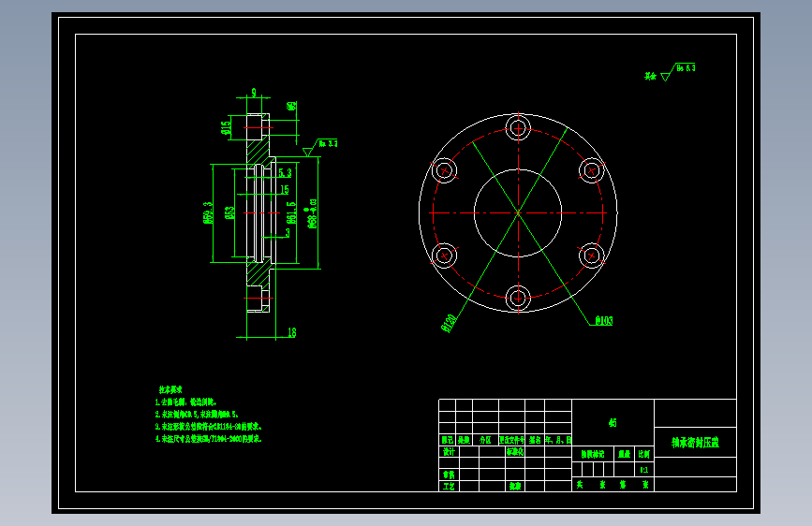Select the 'Φ120' outer diameter label
Image resolution: width=812 pixels, height=526 pixels.
[x=449, y=323]
